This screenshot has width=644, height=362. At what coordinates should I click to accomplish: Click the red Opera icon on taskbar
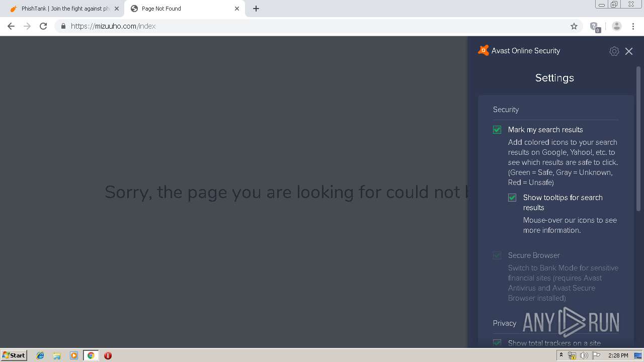pyautogui.click(x=108, y=355)
